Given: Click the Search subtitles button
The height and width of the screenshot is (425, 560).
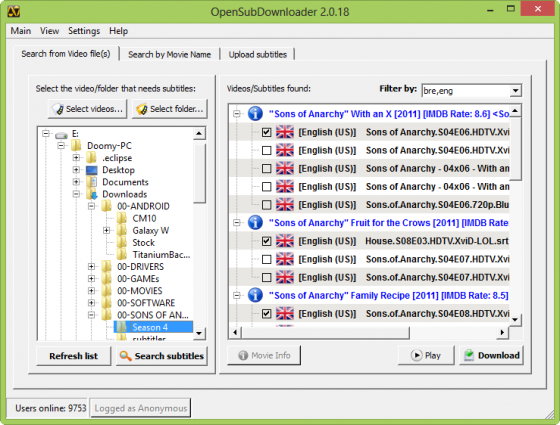Looking at the screenshot, I should coord(162,356).
